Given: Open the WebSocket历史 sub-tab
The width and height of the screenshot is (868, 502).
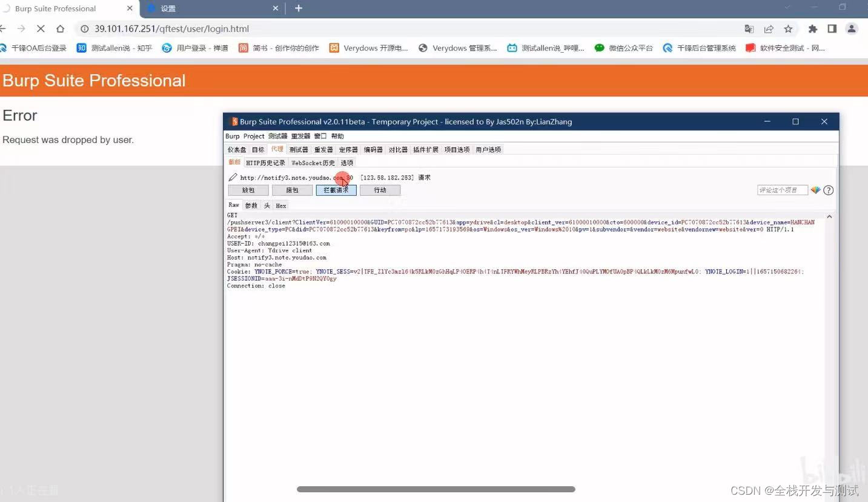Looking at the screenshot, I should (313, 163).
